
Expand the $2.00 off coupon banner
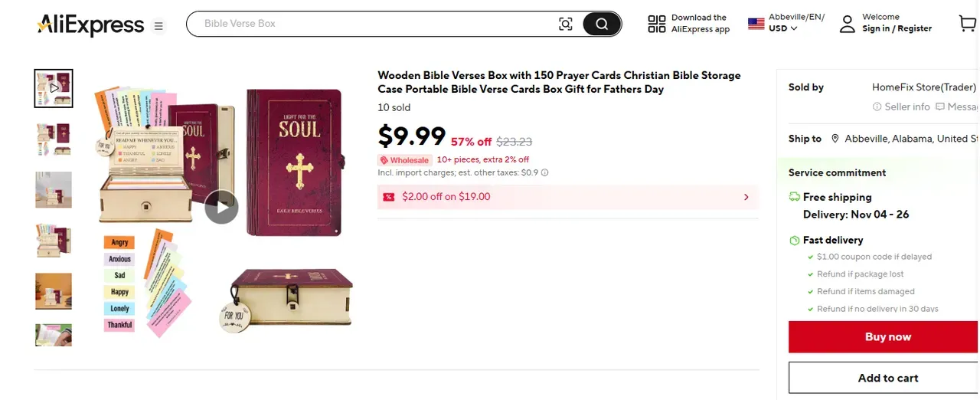tap(746, 197)
